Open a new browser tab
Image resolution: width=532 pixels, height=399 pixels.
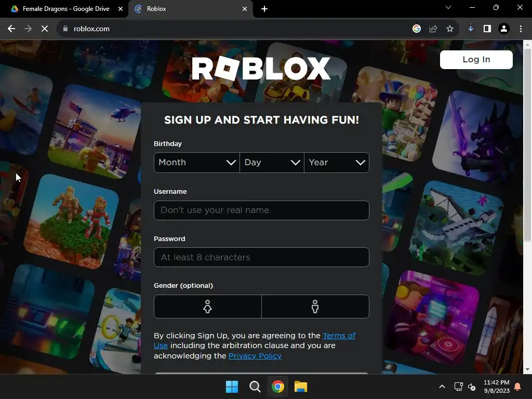point(264,9)
